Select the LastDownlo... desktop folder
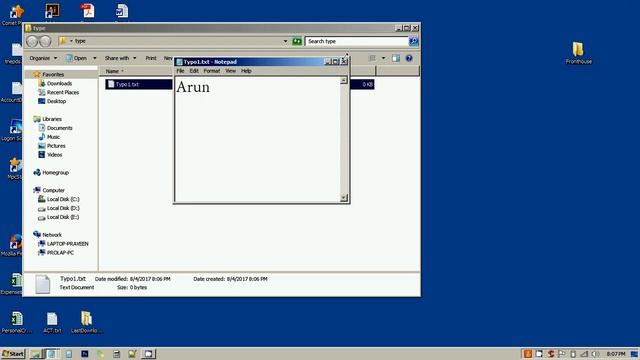The width and height of the screenshot is (640, 360). pos(86,322)
